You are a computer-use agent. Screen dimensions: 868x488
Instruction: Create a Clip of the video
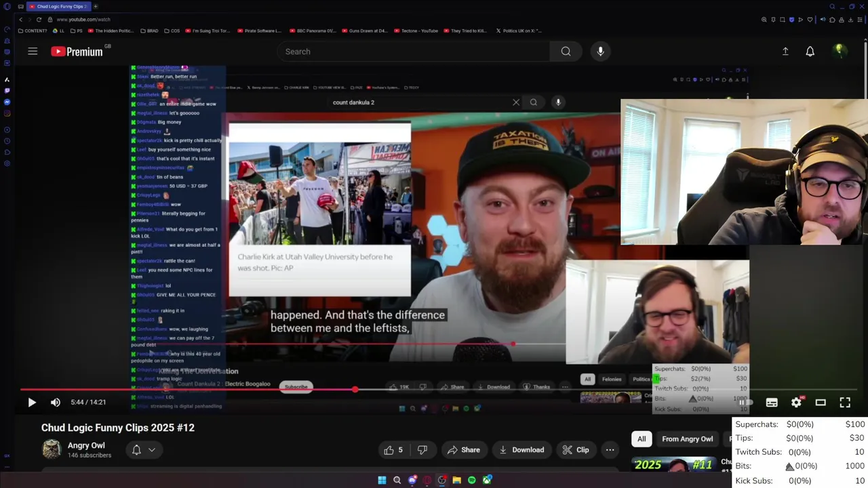pyautogui.click(x=576, y=450)
